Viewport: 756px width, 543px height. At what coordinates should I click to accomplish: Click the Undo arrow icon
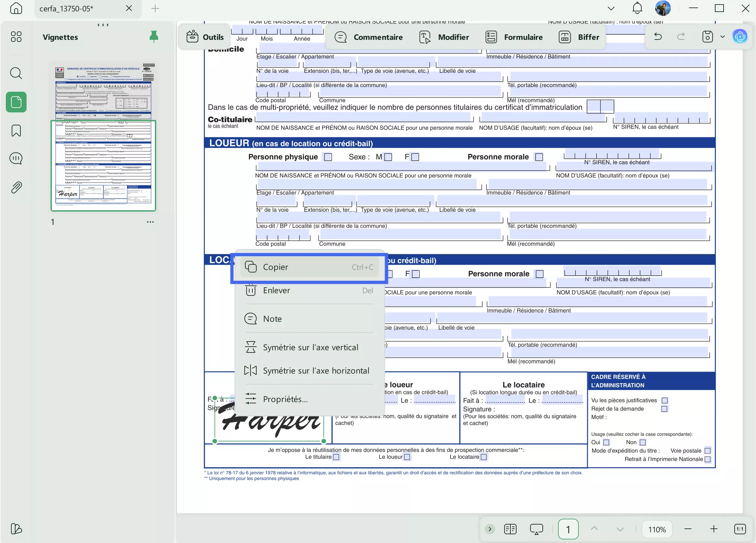[x=658, y=37]
